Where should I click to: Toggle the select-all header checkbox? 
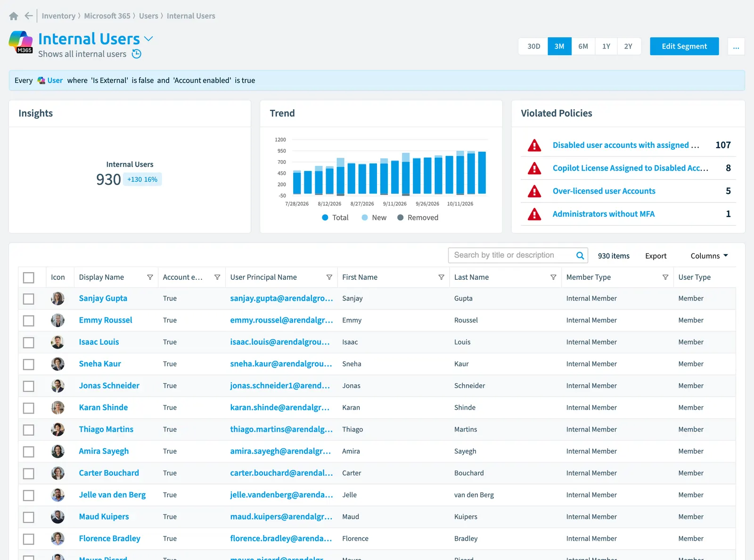pos(29,278)
